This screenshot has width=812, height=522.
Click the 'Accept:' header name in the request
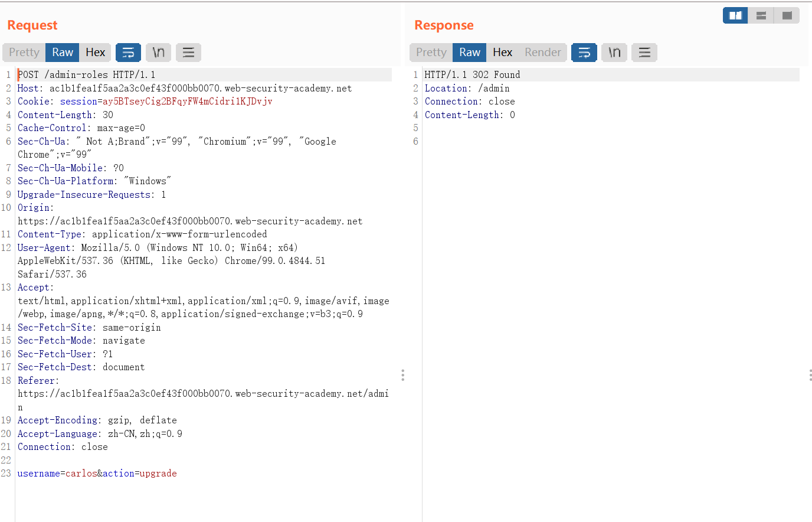(35, 288)
